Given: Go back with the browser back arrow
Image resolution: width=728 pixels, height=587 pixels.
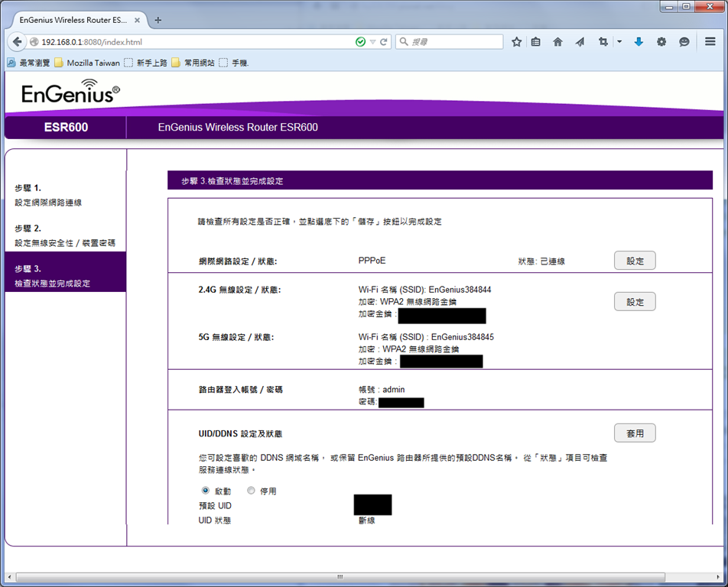Looking at the screenshot, I should [17, 42].
